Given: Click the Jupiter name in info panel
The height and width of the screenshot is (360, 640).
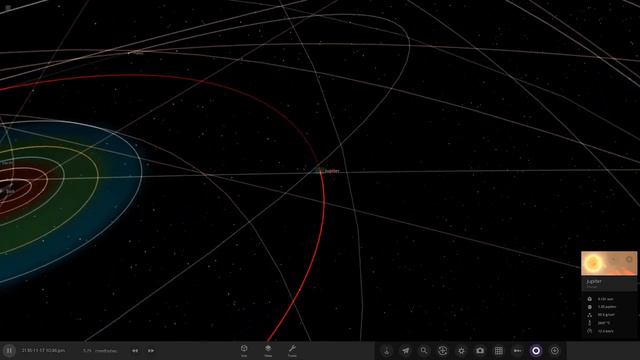Looking at the screenshot, I should click(594, 281).
